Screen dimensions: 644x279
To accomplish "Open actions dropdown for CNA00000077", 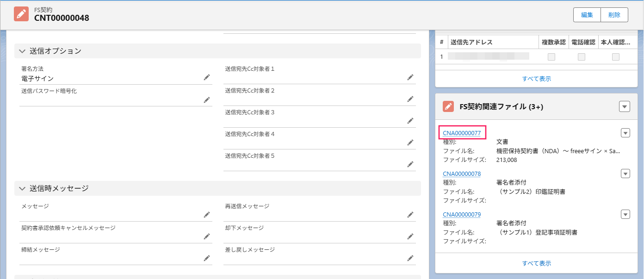I will click(625, 133).
